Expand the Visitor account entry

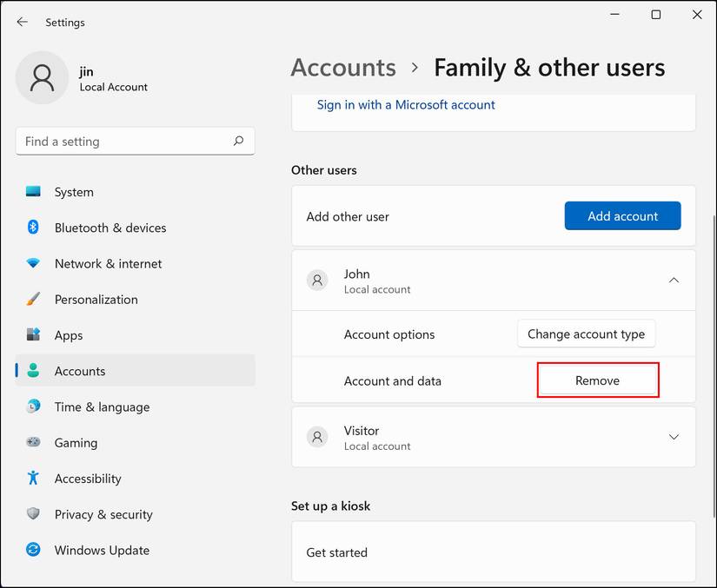pos(674,437)
